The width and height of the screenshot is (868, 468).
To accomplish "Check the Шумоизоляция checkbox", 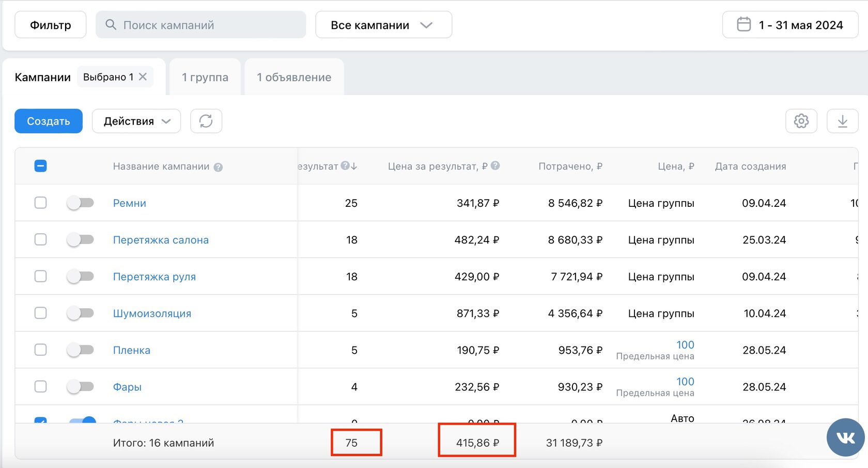I will [40, 313].
